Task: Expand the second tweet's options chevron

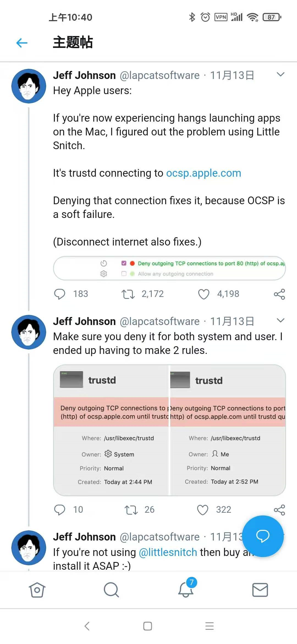Action: click(x=280, y=320)
